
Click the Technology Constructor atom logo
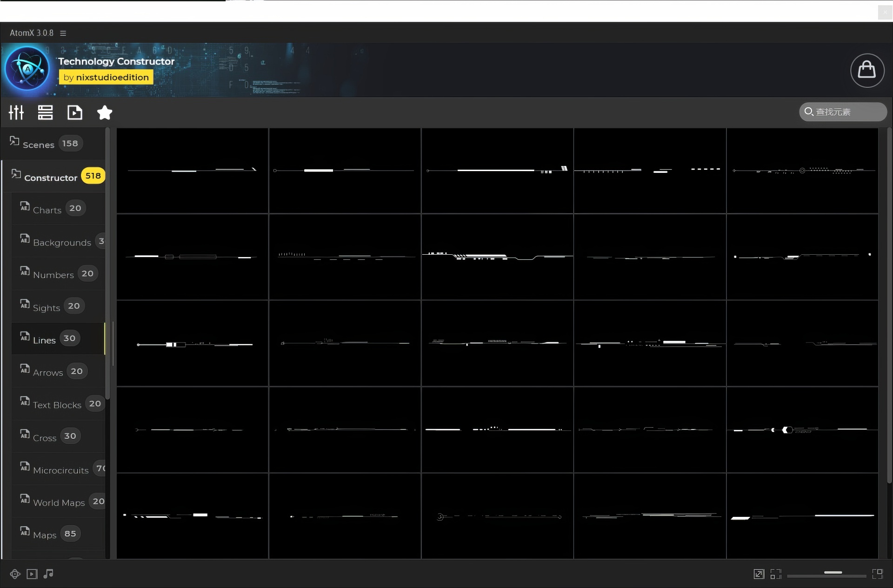(27, 68)
